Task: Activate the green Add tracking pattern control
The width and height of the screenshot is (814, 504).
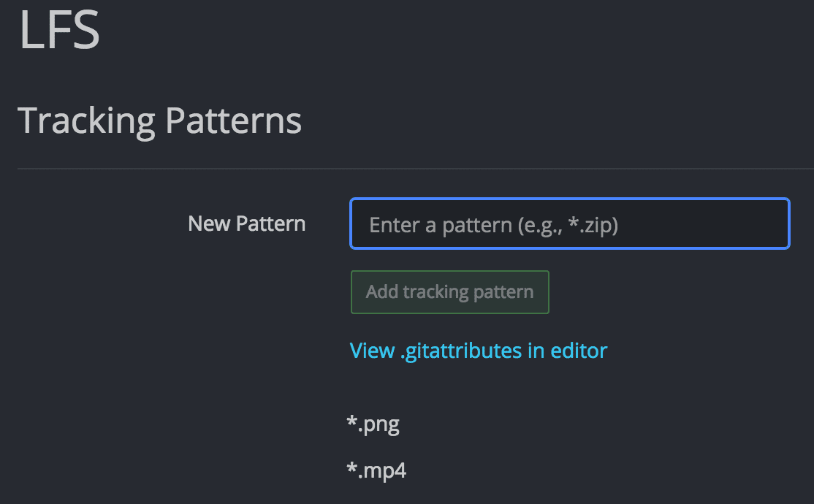Action: [449, 291]
